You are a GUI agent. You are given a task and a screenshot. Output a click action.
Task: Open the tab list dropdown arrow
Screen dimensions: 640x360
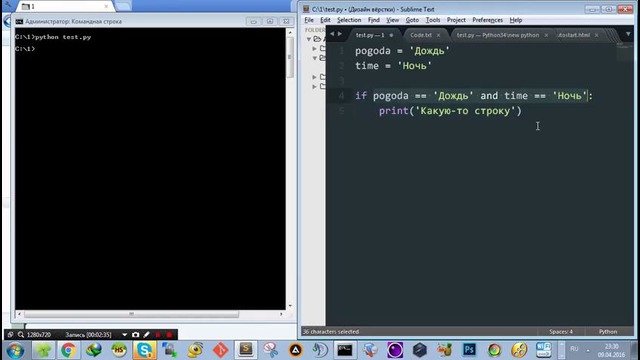tap(628, 34)
